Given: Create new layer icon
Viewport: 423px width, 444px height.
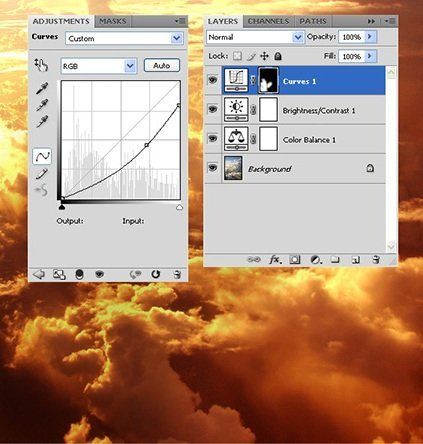Looking at the screenshot, I should (x=356, y=259).
